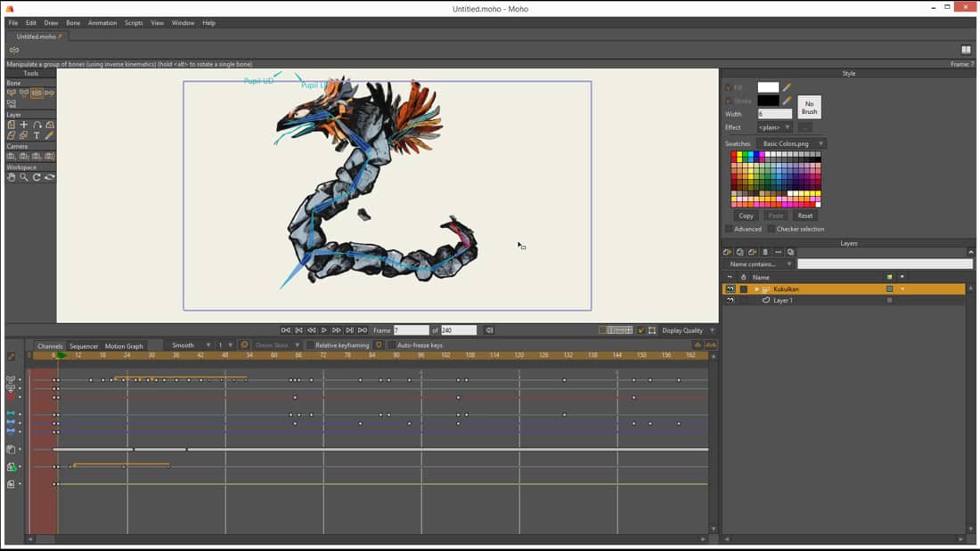Open the Draw menu

(x=51, y=23)
